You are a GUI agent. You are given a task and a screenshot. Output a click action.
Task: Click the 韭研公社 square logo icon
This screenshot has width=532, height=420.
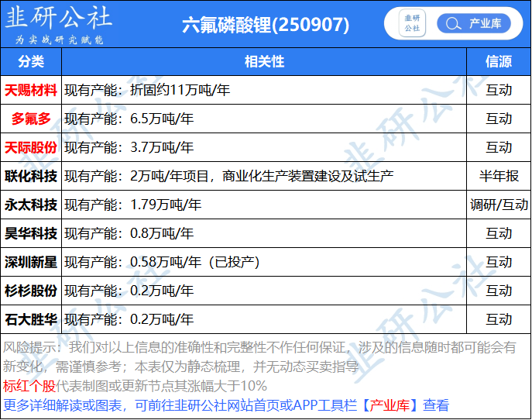point(413,23)
